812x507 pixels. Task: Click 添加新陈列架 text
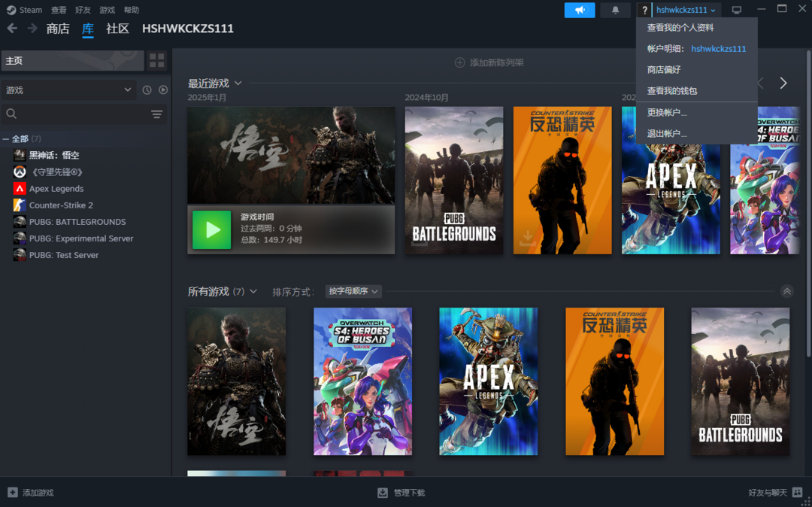497,62
